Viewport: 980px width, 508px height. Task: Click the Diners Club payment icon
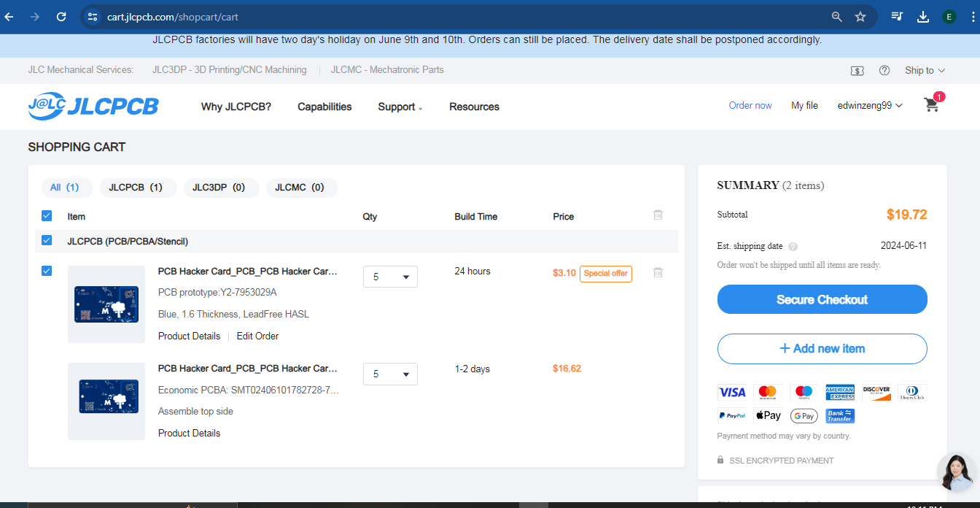coord(912,393)
